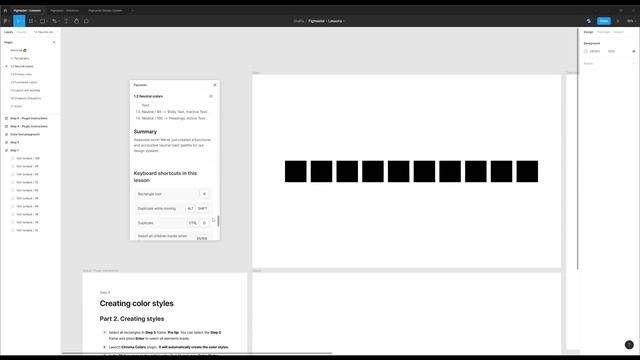Open the current page dropdown in Layers header
640x360 pixels.
tap(44, 32)
